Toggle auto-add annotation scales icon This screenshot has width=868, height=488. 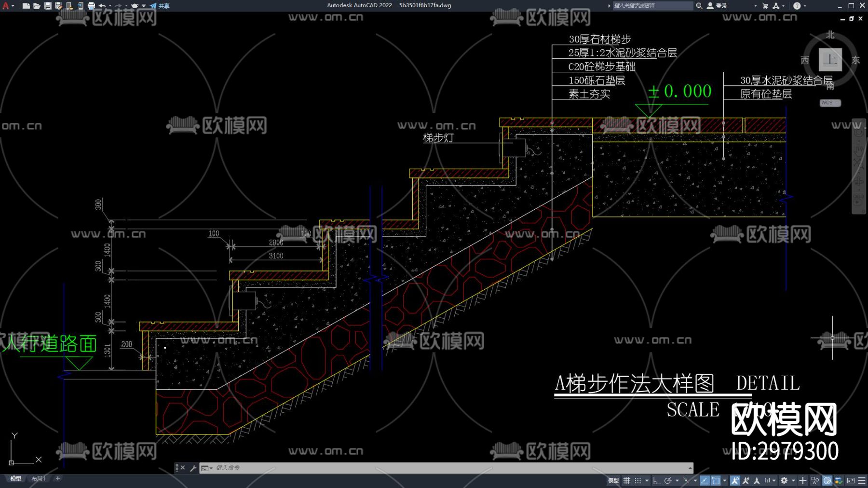pyautogui.click(x=746, y=480)
